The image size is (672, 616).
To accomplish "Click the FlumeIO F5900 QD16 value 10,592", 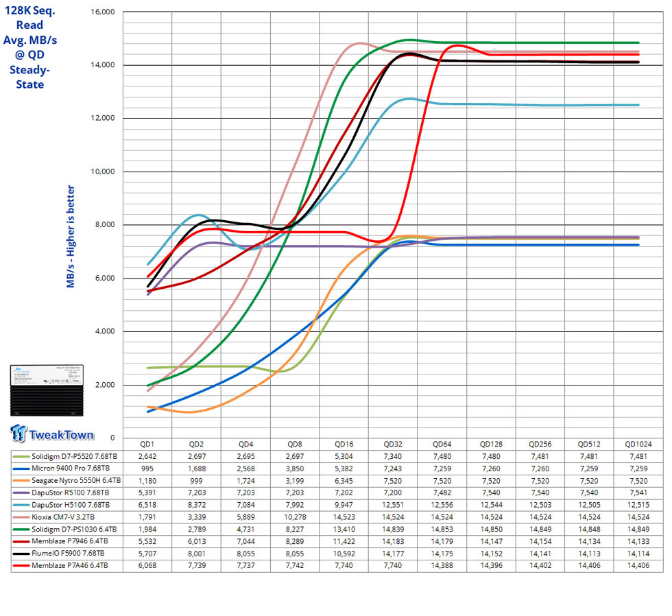I will point(344,554).
